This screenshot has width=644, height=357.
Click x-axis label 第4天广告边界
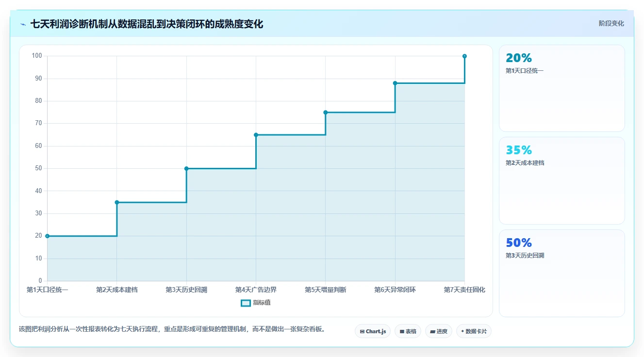(x=256, y=290)
